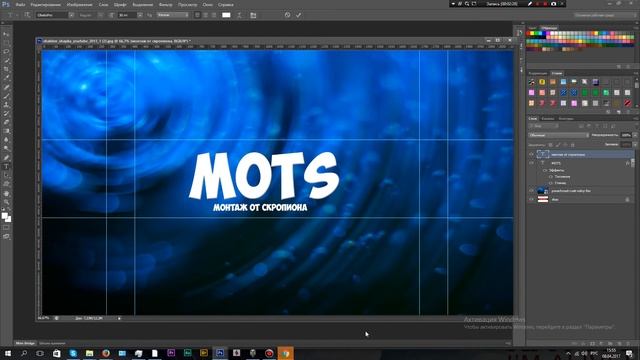Select the Blur tool

coord(6,140)
